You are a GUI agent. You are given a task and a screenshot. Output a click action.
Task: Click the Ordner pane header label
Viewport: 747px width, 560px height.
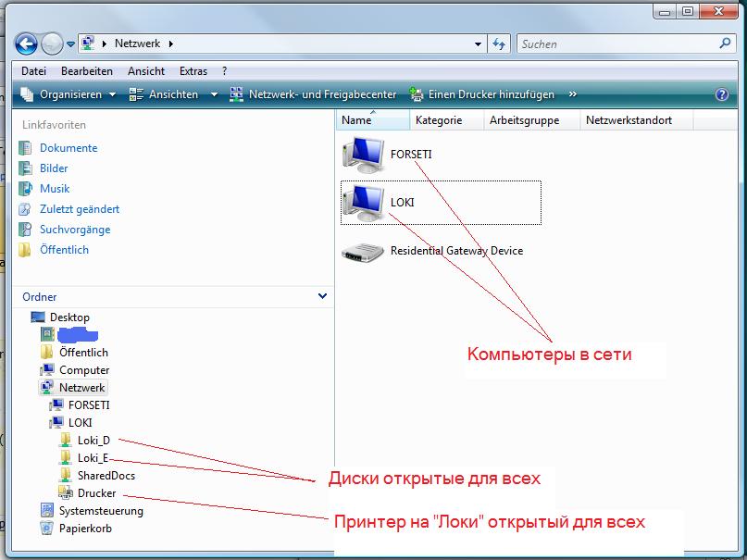coord(40,297)
